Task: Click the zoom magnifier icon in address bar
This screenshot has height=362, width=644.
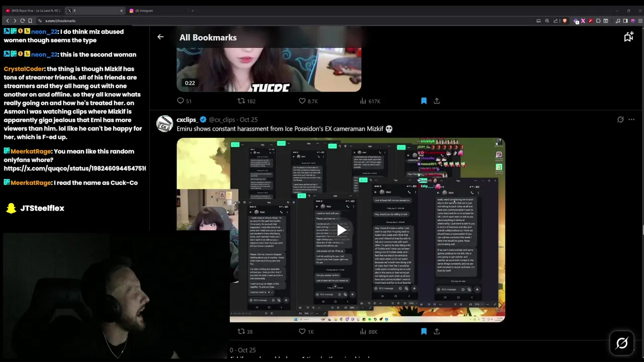Action: click(547, 21)
